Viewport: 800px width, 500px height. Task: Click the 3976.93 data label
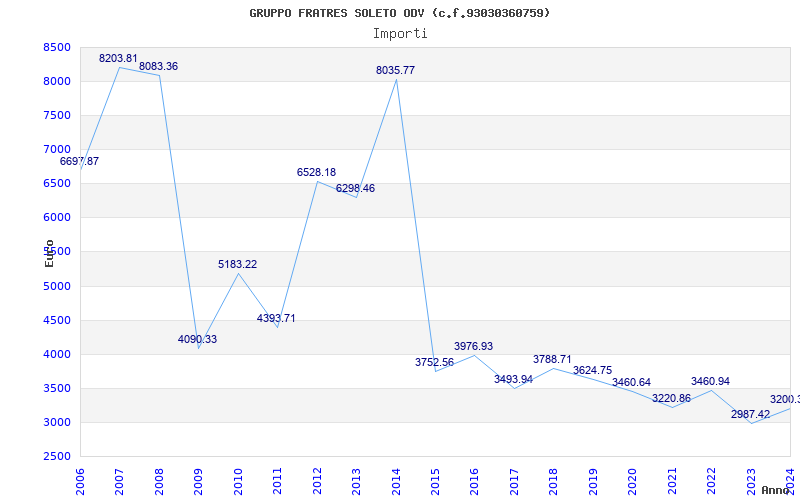pyautogui.click(x=473, y=346)
